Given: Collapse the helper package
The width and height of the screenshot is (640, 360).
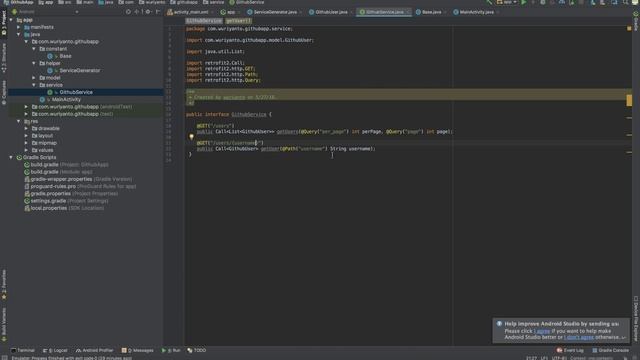Looking at the screenshot, I should point(34,63).
